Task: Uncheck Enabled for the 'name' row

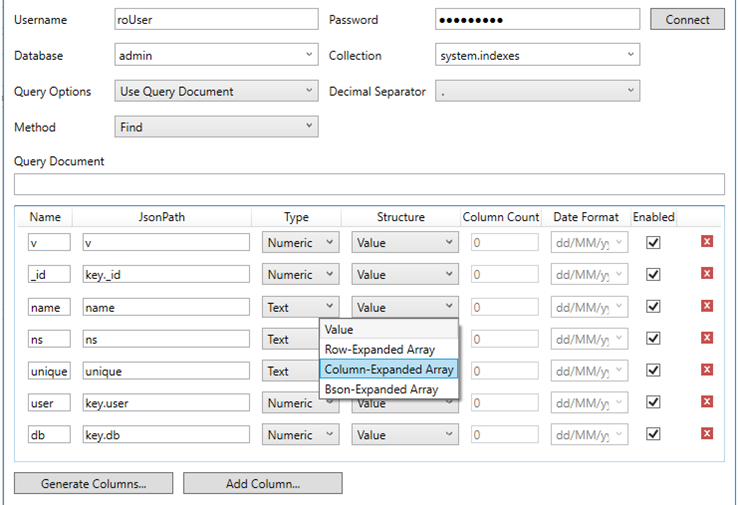Action: coord(654,306)
